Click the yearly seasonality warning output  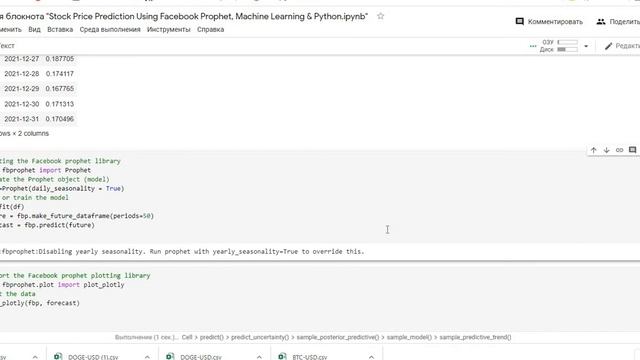[182, 251]
